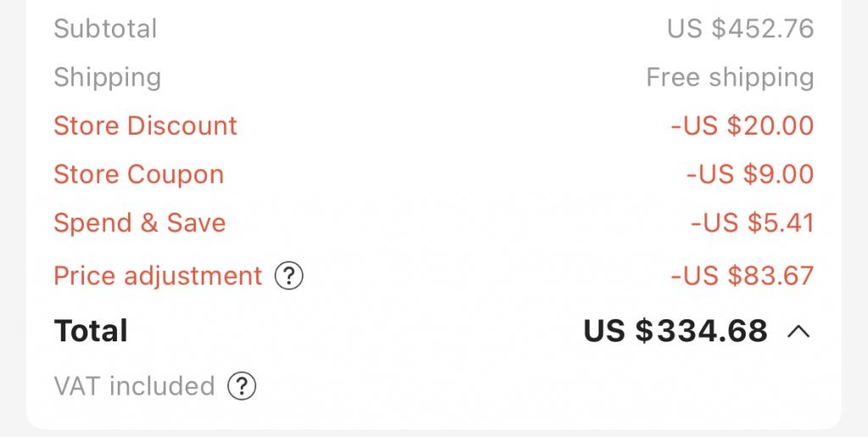Screen dimensions: 868x437
Task: Collapse the Total price breakdown chevron
Action: tap(798, 331)
